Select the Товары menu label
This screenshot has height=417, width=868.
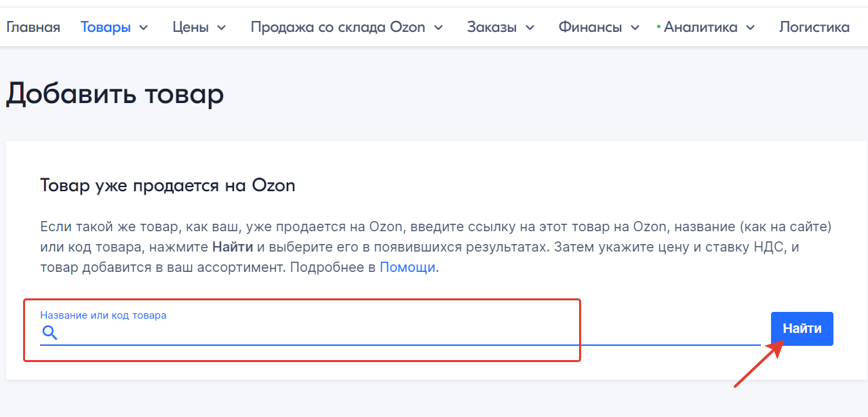[x=106, y=27]
